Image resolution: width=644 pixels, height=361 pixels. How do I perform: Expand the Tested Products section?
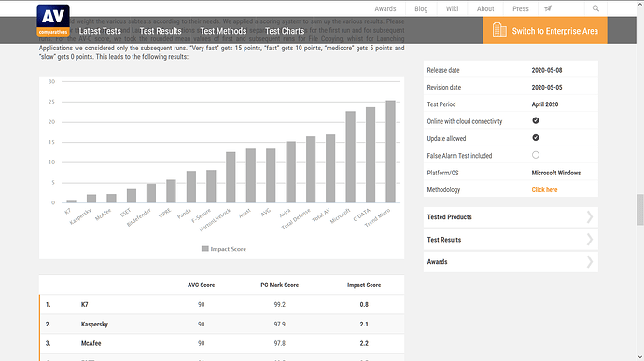point(511,217)
